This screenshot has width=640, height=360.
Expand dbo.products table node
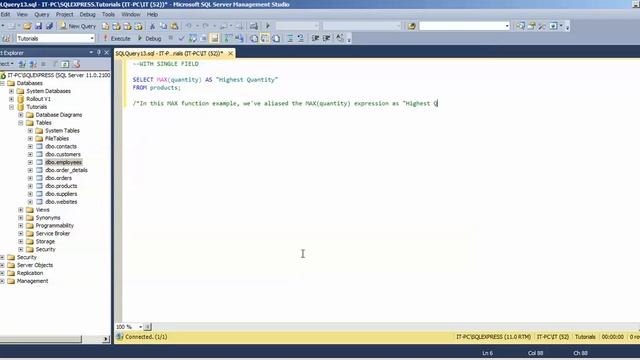30,186
